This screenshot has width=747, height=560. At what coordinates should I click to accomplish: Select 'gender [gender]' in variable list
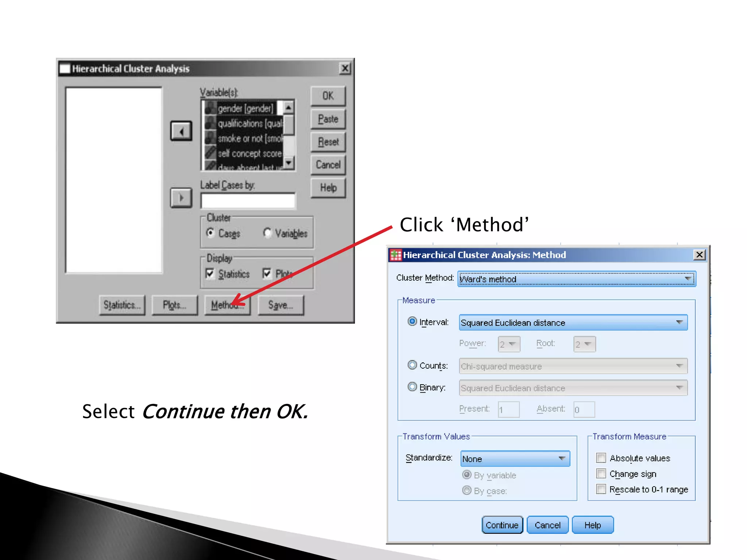(x=245, y=108)
